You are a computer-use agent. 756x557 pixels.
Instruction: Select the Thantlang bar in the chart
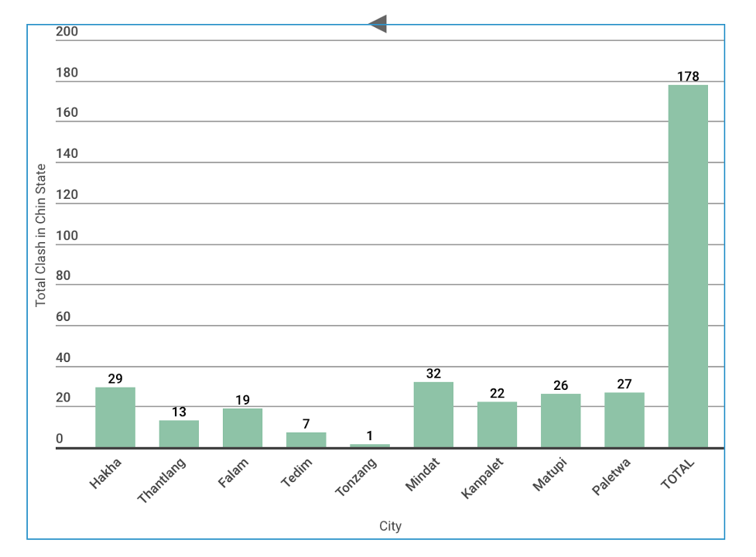click(179, 433)
